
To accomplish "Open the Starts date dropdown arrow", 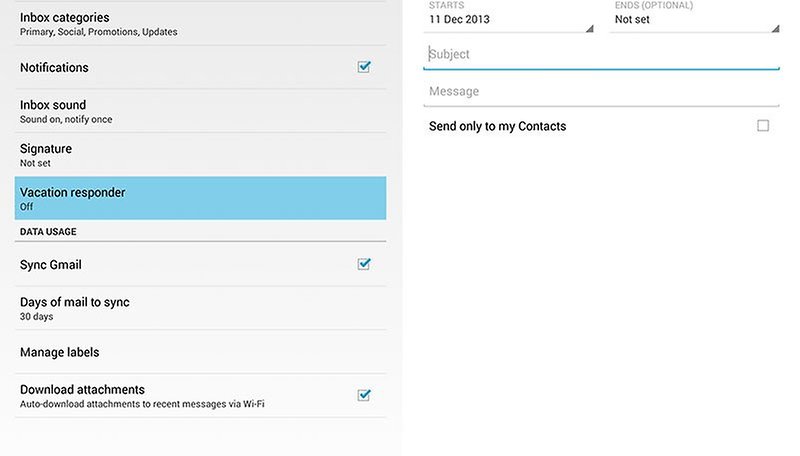I will coord(589,29).
